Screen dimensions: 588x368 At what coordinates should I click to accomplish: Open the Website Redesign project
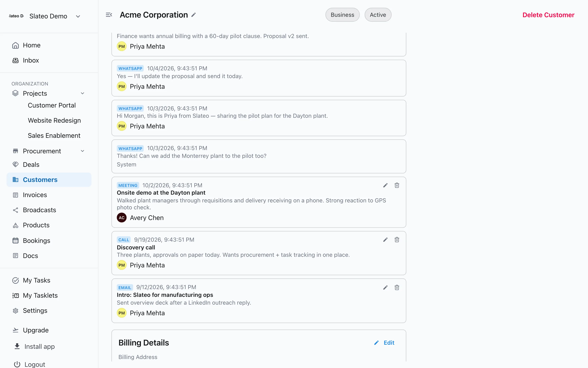[55, 120]
